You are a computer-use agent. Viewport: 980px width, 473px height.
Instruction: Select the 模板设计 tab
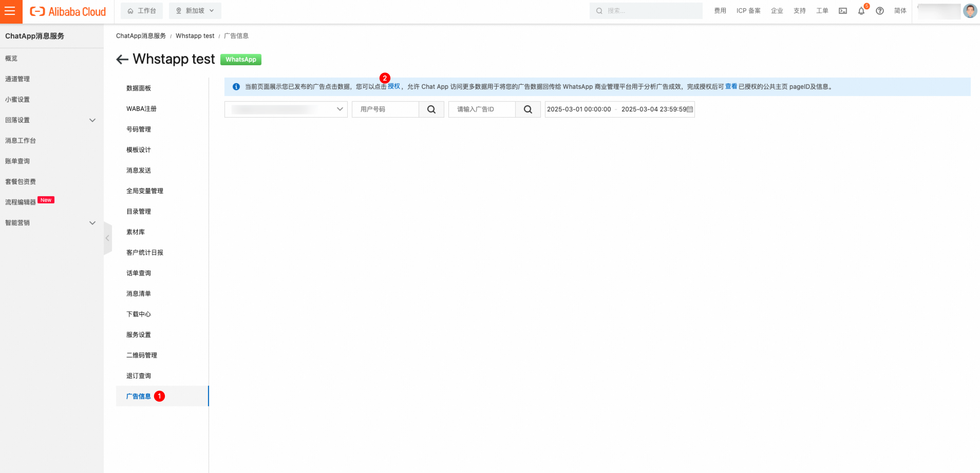[162, 150]
